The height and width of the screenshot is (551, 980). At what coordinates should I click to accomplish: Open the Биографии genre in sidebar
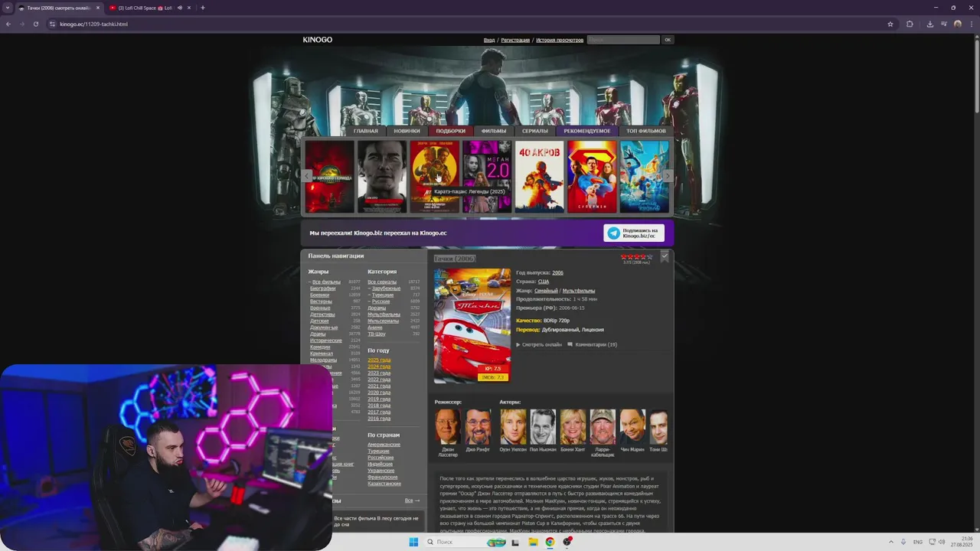coord(323,289)
